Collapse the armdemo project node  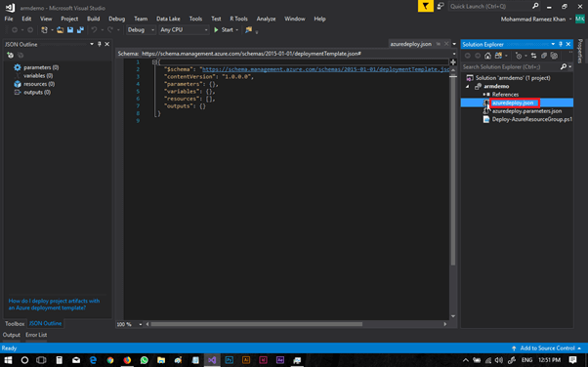tap(468, 86)
